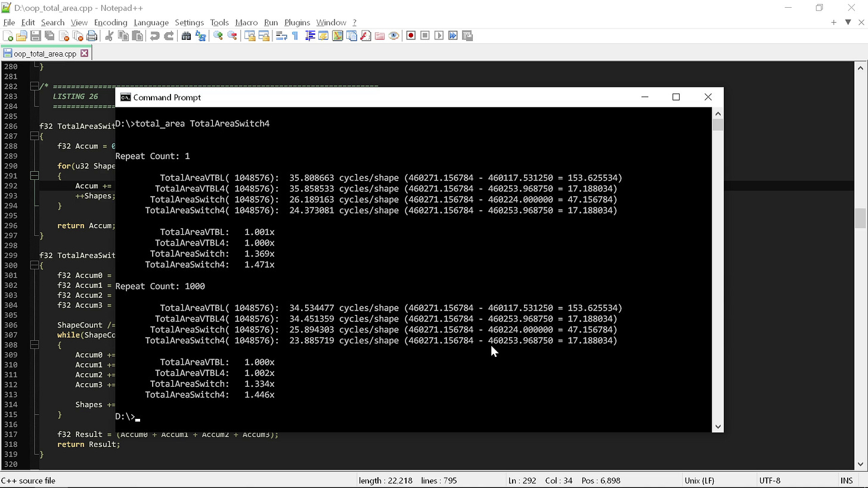Open the question mark help menu

(354, 22)
